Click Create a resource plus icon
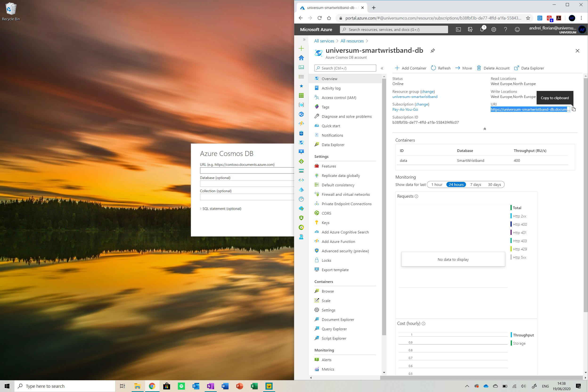588x392 pixels. coord(301,48)
